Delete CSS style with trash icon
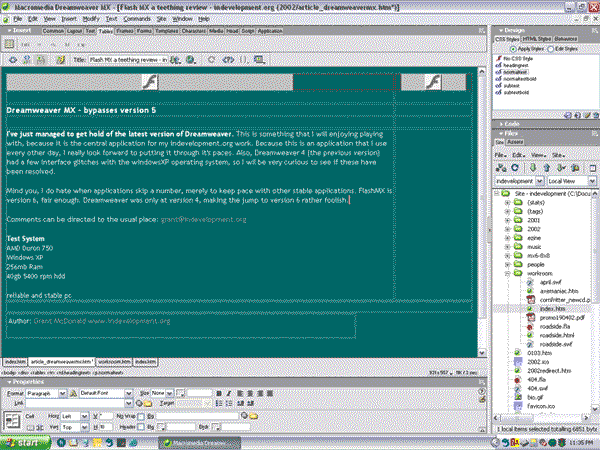Image resolution: width=600 pixels, height=450 pixels. 596,115
